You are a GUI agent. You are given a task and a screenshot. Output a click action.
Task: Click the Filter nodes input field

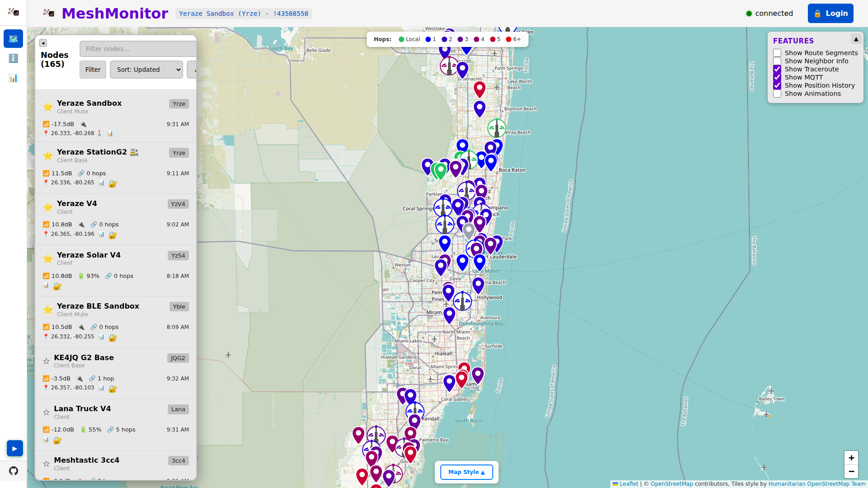pyautogui.click(x=138, y=49)
